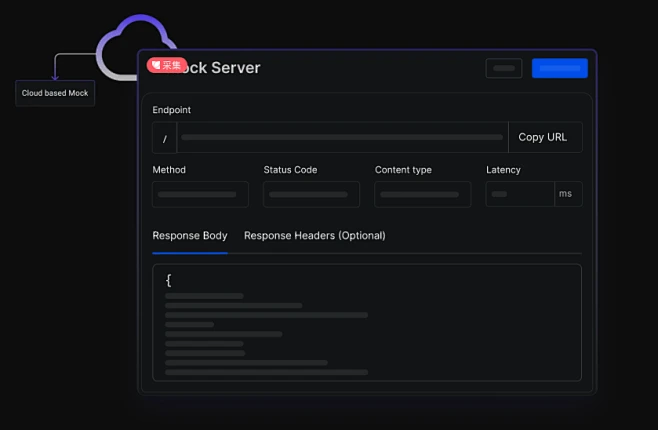The height and width of the screenshot is (430, 658).
Task: Click the blue primary button in header
Action: coord(560,68)
